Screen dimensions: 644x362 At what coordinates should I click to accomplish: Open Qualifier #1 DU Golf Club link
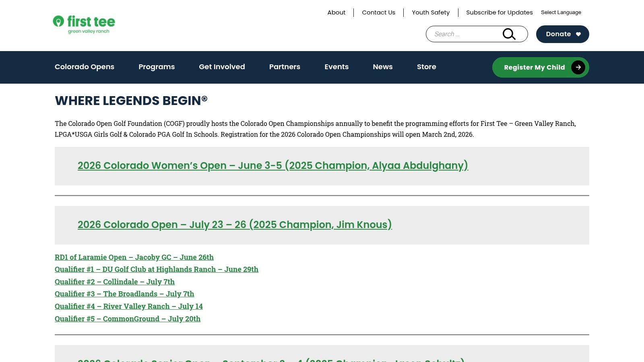pyautogui.click(x=157, y=269)
